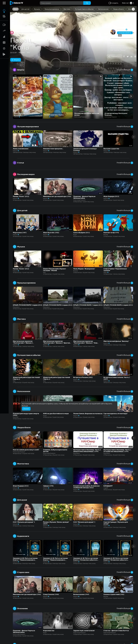
Task: Select the 'Мистика' category chip
Action: [x=67, y=9]
